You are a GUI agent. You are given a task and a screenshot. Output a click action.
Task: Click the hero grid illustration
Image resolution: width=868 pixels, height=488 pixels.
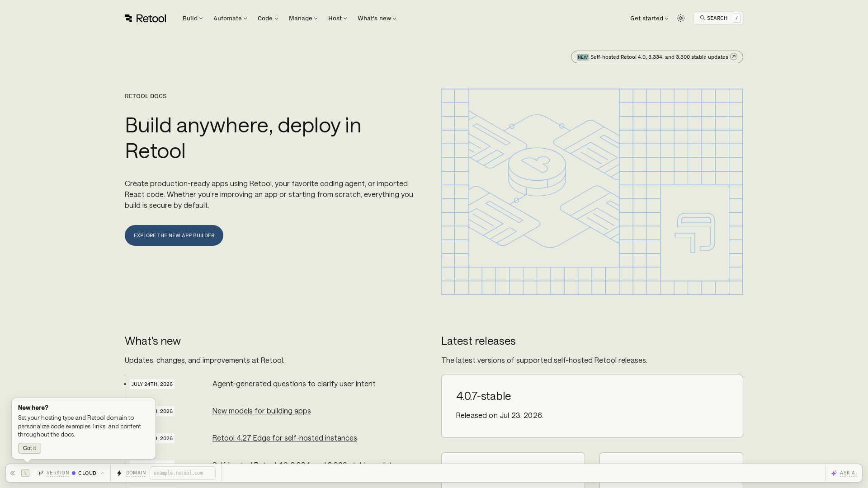(592, 192)
